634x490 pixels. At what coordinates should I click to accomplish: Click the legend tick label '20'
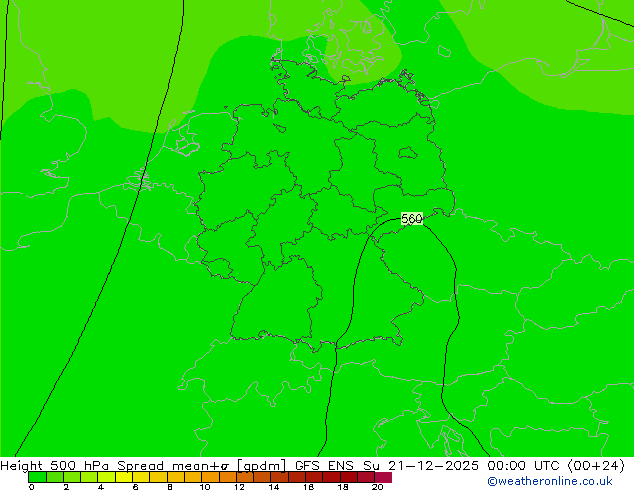tap(377, 487)
